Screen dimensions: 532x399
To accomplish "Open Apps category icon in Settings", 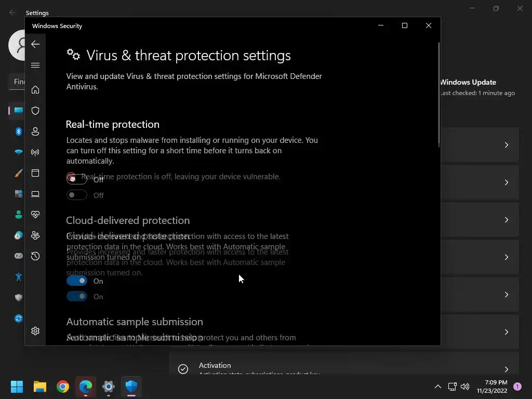I will point(19,193).
